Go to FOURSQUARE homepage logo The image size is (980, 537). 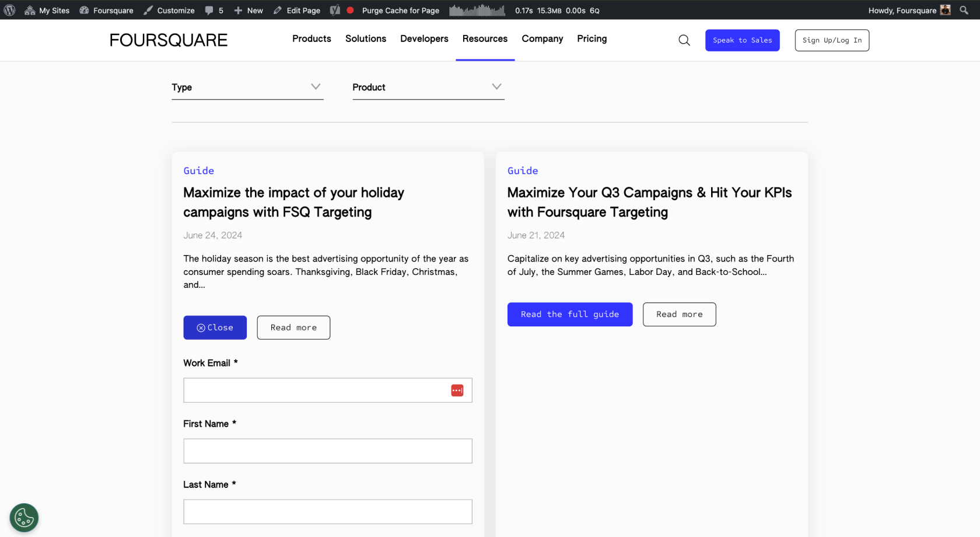169,40
